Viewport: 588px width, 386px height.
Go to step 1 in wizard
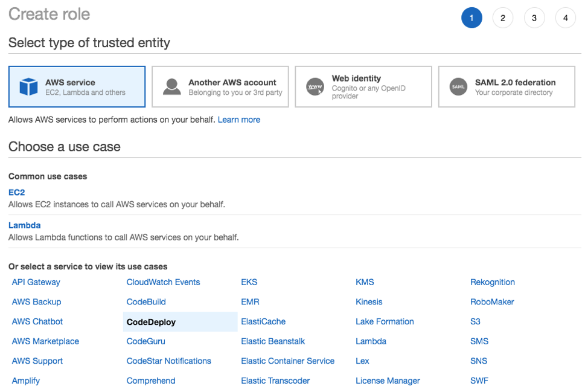tap(471, 18)
